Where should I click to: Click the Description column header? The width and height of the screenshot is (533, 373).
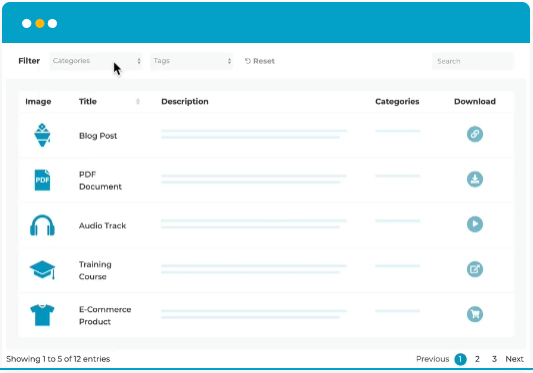[185, 101]
